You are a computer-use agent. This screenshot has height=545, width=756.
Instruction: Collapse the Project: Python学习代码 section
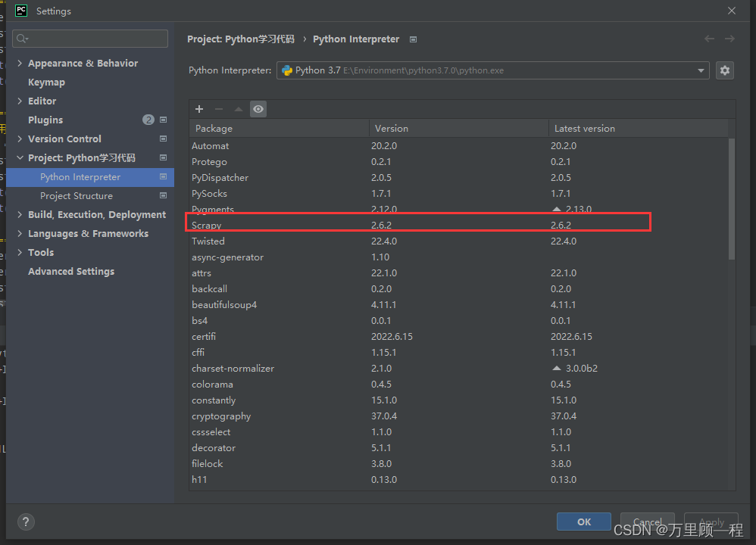tap(20, 157)
